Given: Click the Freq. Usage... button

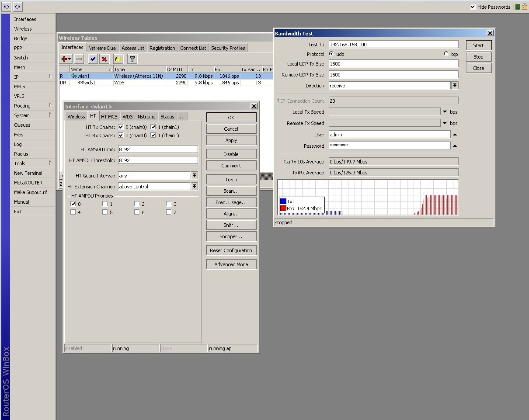Looking at the screenshot, I should (x=231, y=202).
